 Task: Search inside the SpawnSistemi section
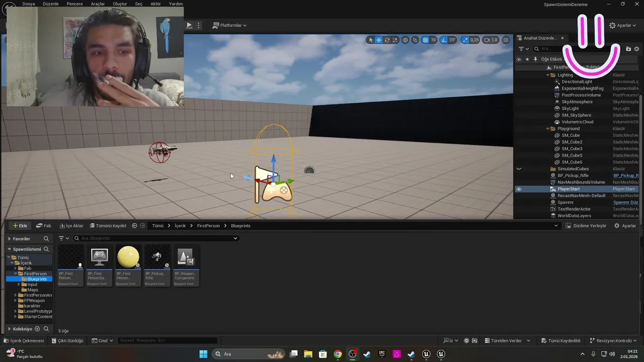click(x=46, y=249)
